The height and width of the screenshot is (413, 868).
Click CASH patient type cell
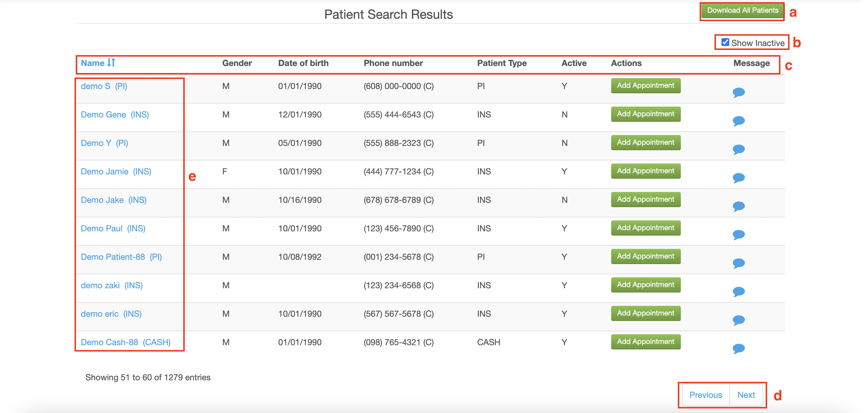(489, 342)
